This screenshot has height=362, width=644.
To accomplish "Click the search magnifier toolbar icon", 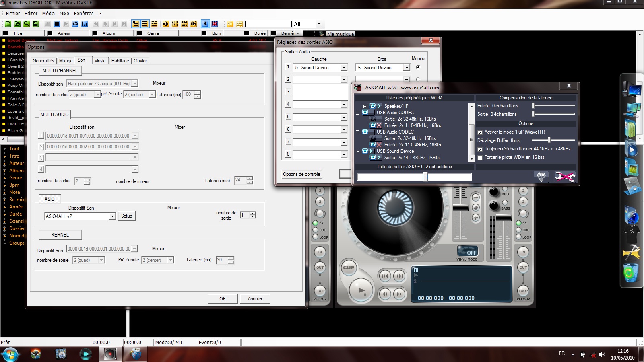I will (x=27, y=24).
